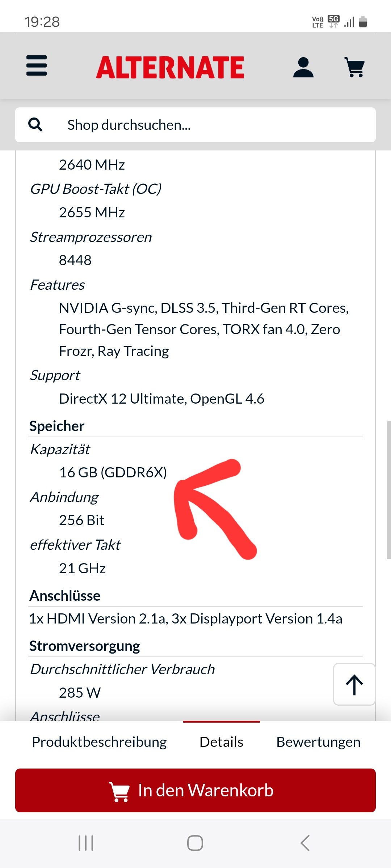Tap the battery icon in status bar

(x=363, y=22)
